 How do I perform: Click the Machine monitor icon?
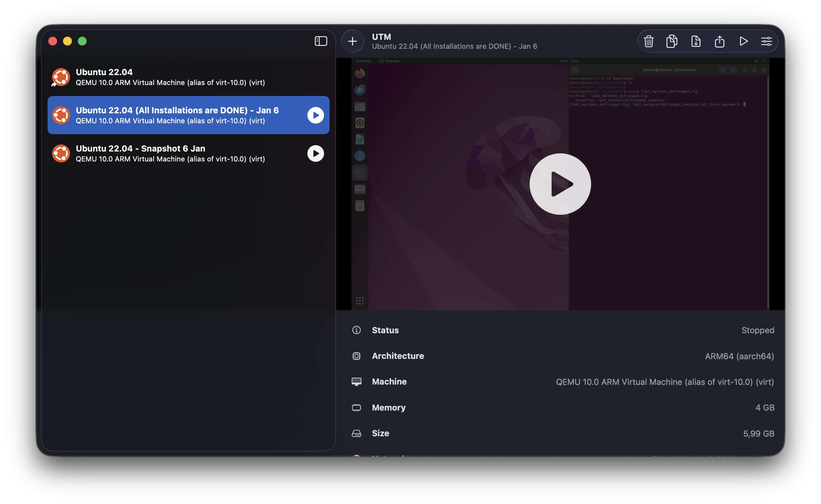pyautogui.click(x=356, y=382)
